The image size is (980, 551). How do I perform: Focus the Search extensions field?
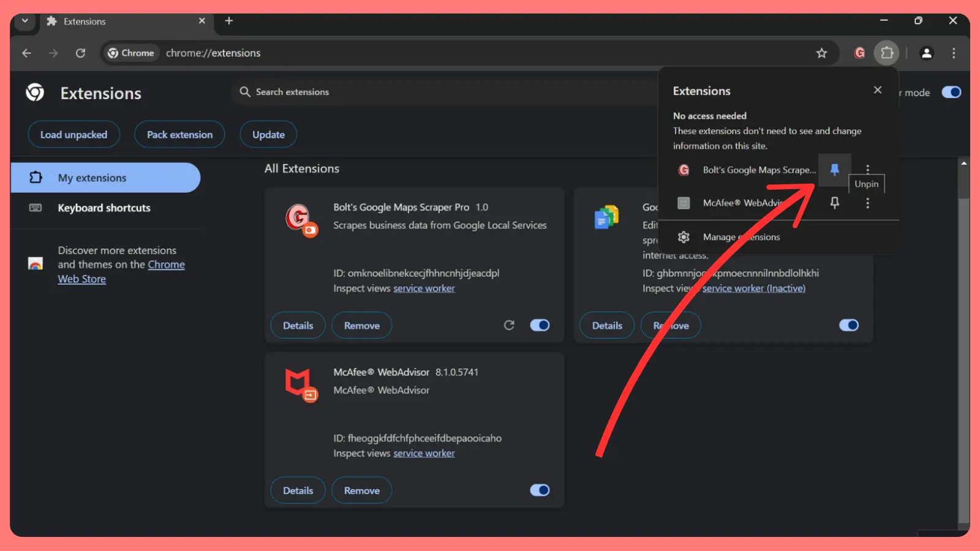tap(429, 92)
